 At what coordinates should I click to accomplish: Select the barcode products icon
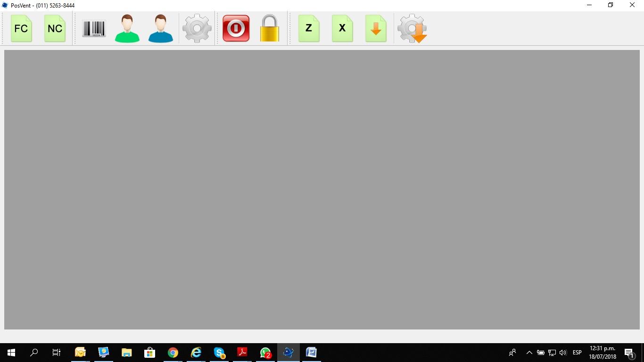(94, 29)
